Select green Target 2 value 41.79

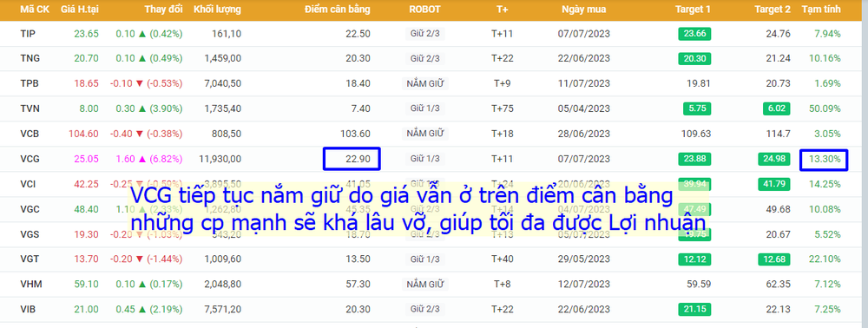(x=774, y=184)
